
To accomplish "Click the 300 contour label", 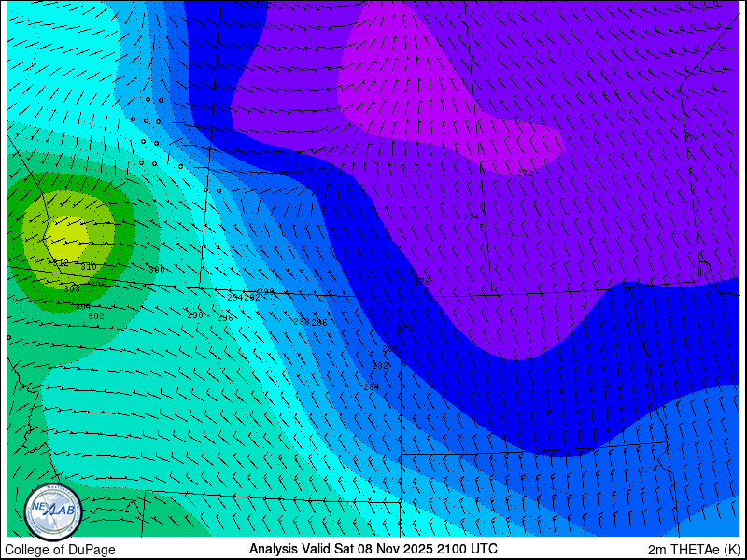I will point(157,270).
